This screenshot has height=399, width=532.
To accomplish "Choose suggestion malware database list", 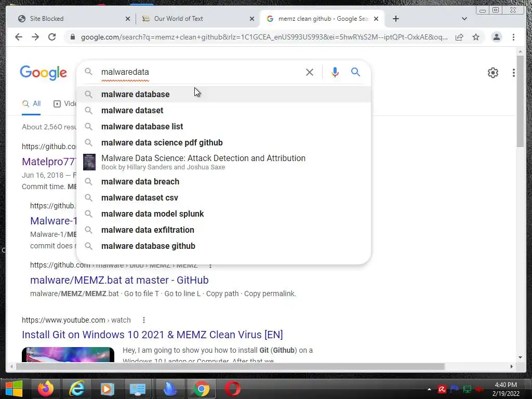I will [224, 127].
